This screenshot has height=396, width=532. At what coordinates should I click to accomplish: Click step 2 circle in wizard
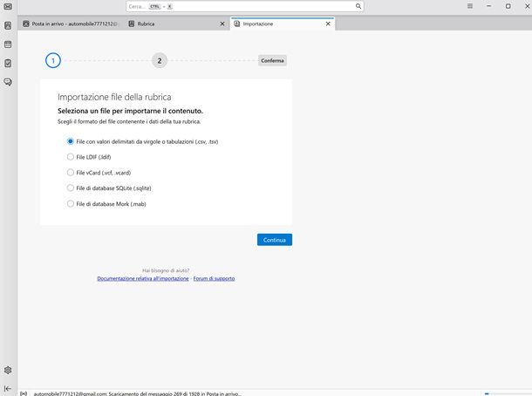(160, 60)
